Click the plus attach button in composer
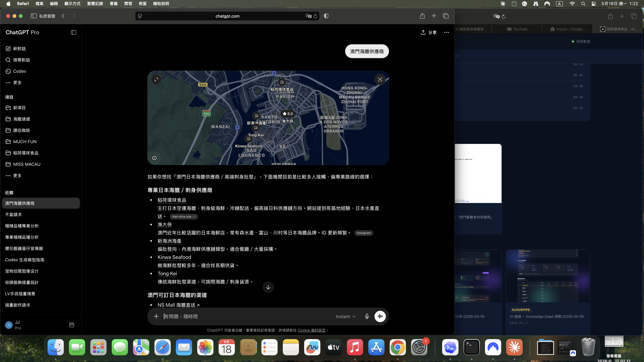 156,316
